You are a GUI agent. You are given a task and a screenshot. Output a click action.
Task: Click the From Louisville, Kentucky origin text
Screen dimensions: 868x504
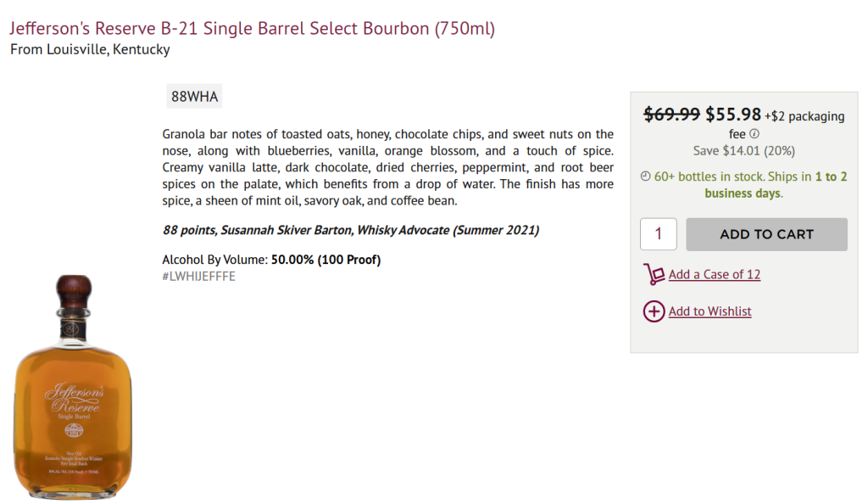[90, 49]
